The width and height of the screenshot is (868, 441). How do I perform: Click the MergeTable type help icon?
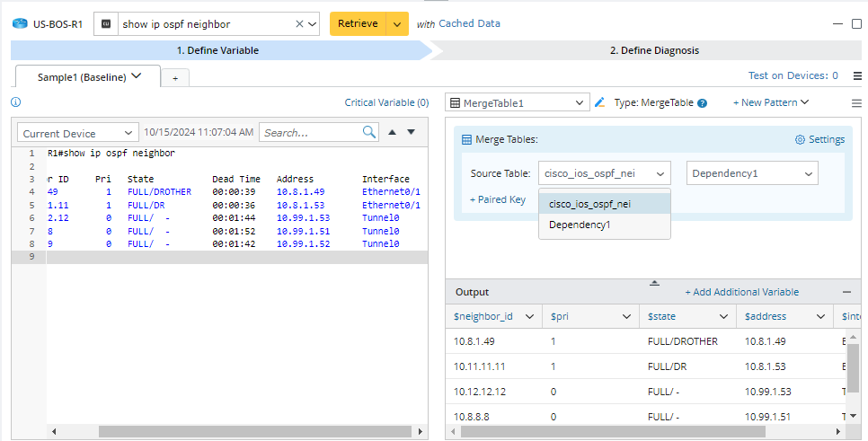click(x=702, y=103)
